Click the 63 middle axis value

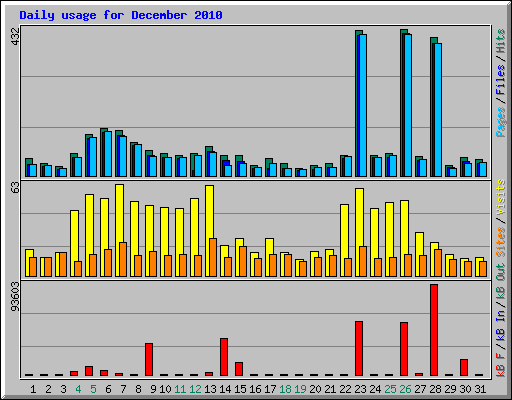tap(16, 188)
